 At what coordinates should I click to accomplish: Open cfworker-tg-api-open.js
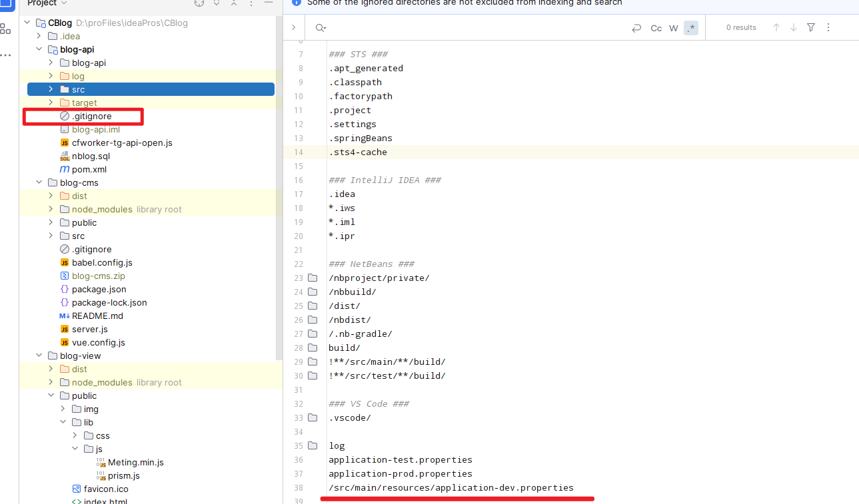coord(122,142)
